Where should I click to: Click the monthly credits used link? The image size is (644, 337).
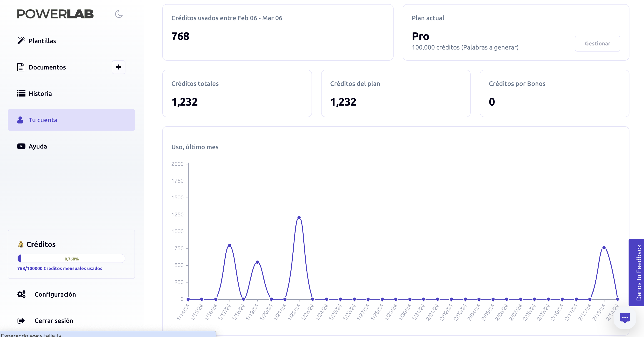point(60,268)
